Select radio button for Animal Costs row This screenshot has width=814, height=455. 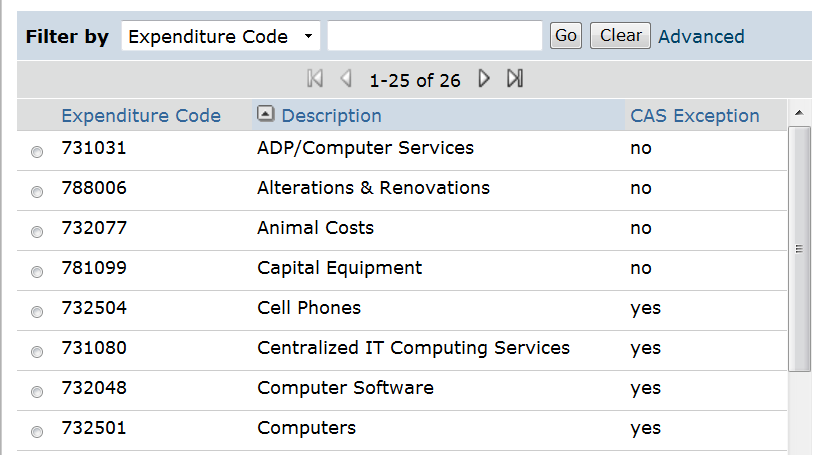[x=37, y=232]
